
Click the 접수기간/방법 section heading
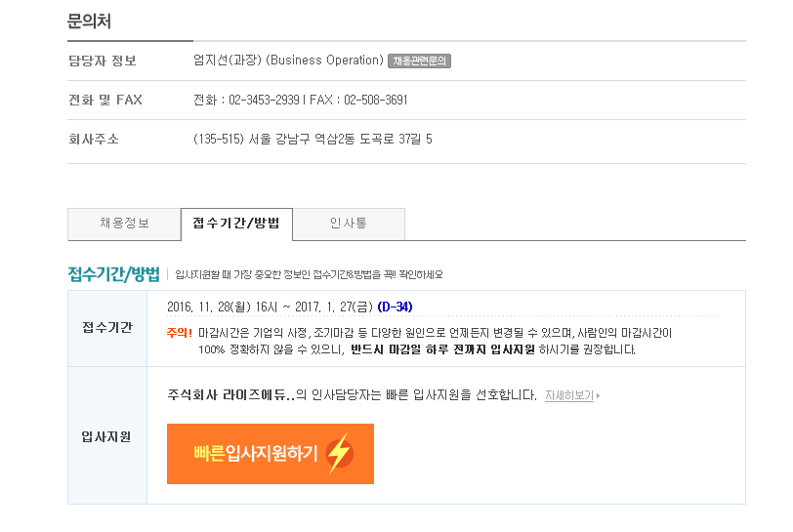pyautogui.click(x=114, y=274)
